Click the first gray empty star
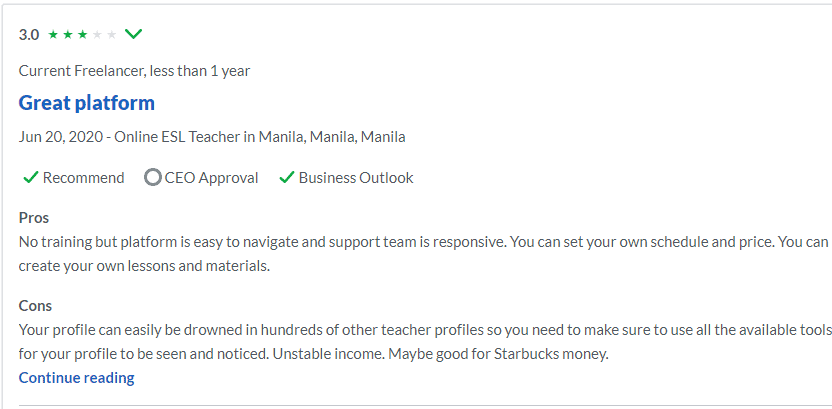 point(97,35)
